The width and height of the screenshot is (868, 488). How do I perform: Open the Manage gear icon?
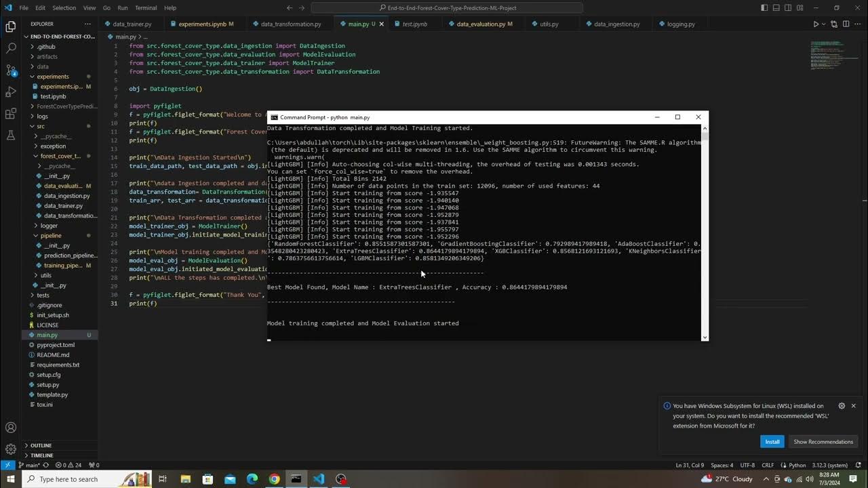pos(11,449)
